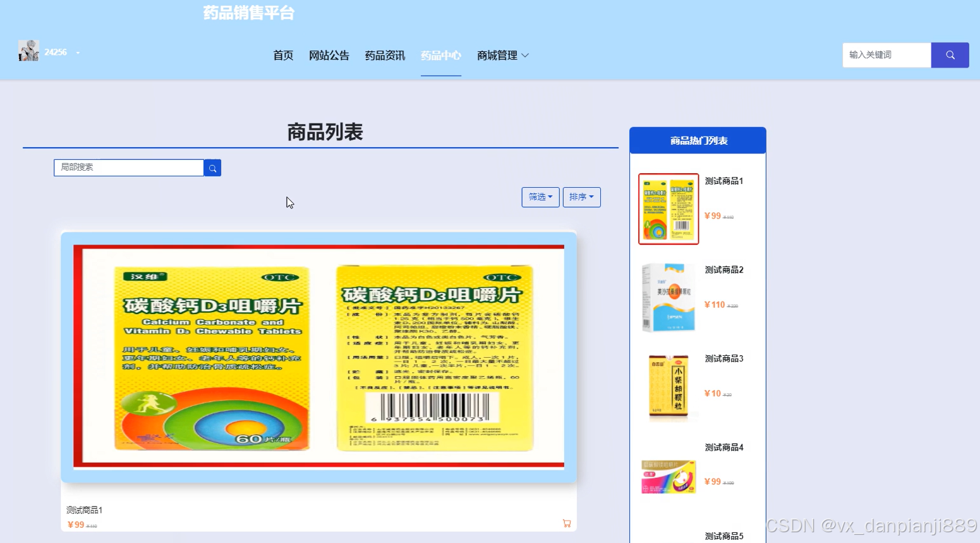Open 测试商品2 thumbnail in hot list
This screenshot has width=980, height=543.
(x=668, y=297)
